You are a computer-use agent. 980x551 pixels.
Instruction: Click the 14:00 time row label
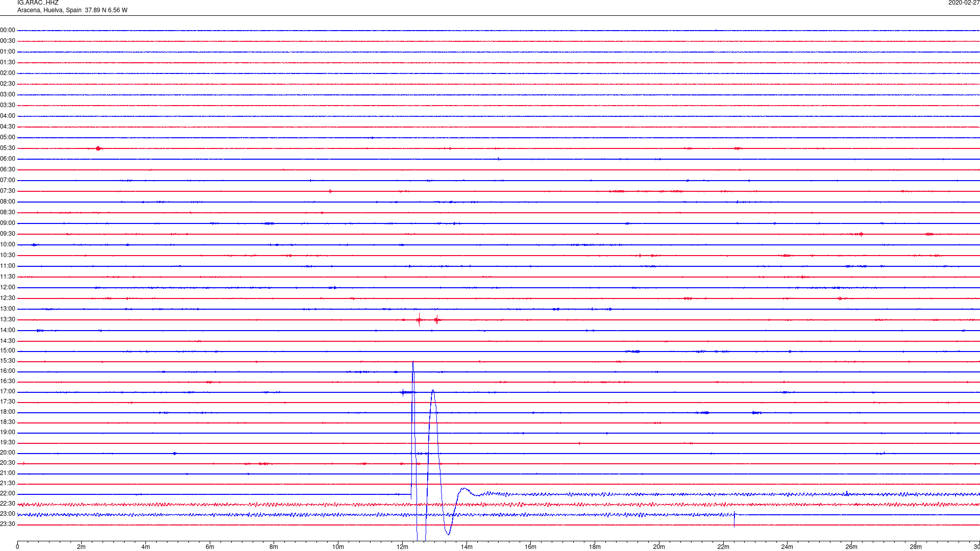point(8,330)
